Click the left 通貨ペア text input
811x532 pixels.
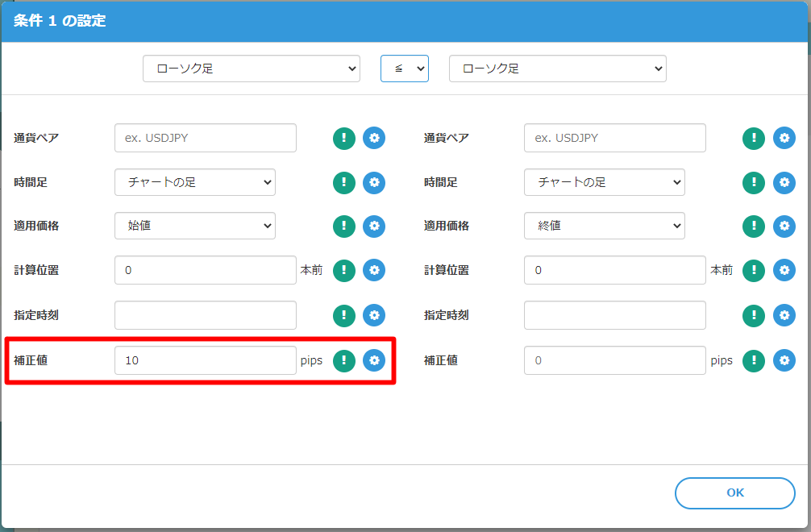tap(206, 138)
